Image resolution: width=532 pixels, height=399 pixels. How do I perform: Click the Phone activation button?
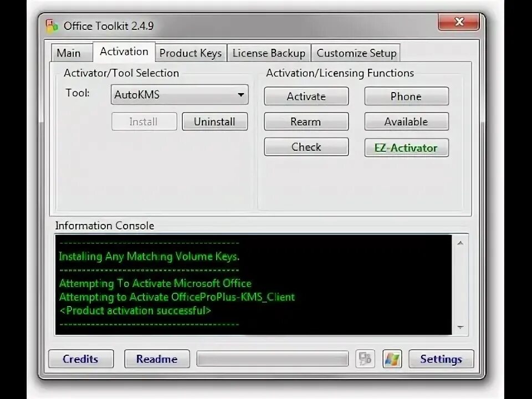406,96
